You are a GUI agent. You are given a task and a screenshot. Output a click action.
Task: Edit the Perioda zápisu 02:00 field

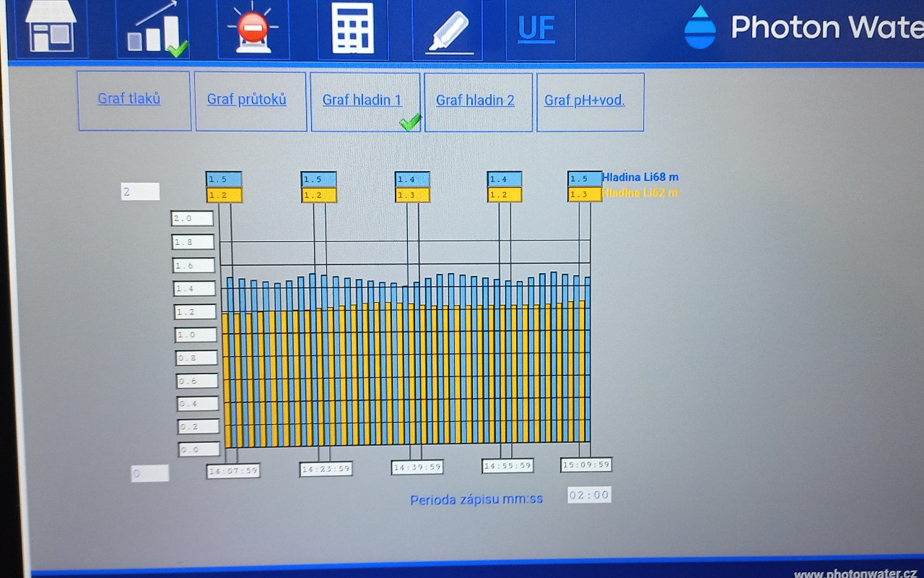coord(588,495)
